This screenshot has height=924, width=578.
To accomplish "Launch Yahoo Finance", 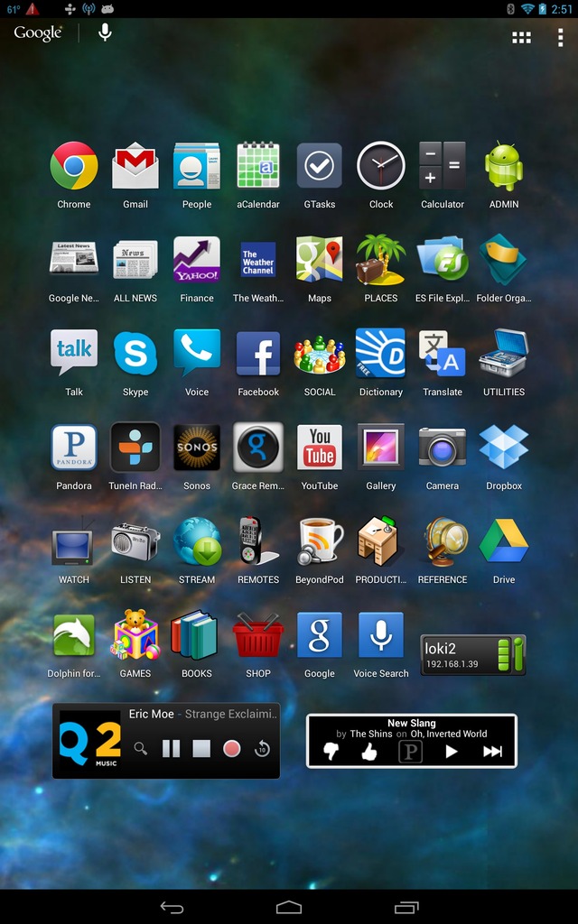I will (x=196, y=259).
